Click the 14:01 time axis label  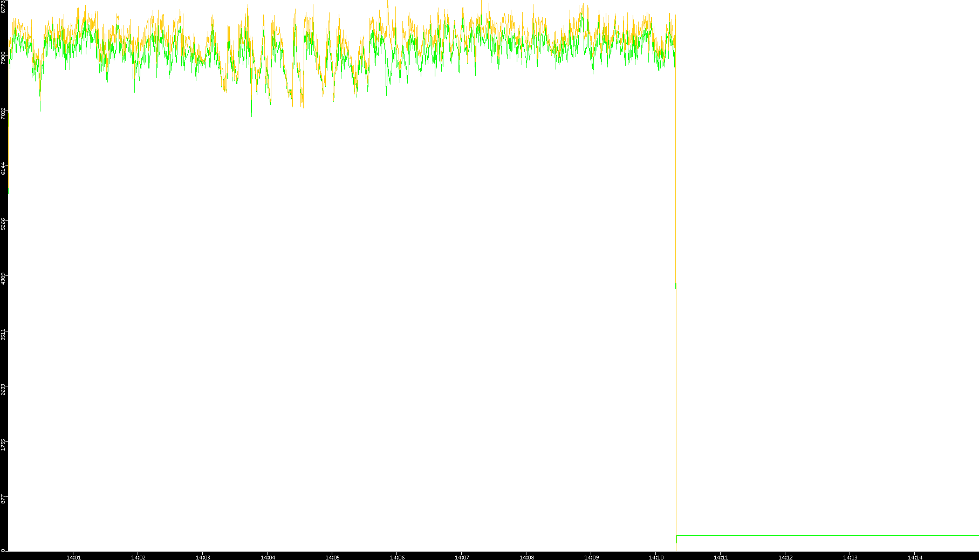73,557
